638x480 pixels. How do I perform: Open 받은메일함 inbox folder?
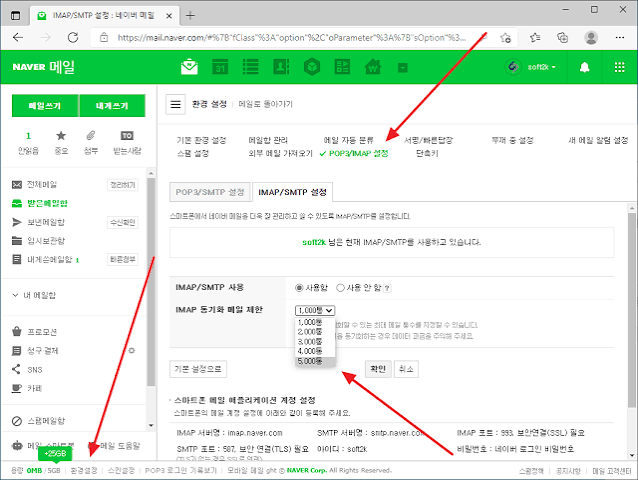coord(47,203)
